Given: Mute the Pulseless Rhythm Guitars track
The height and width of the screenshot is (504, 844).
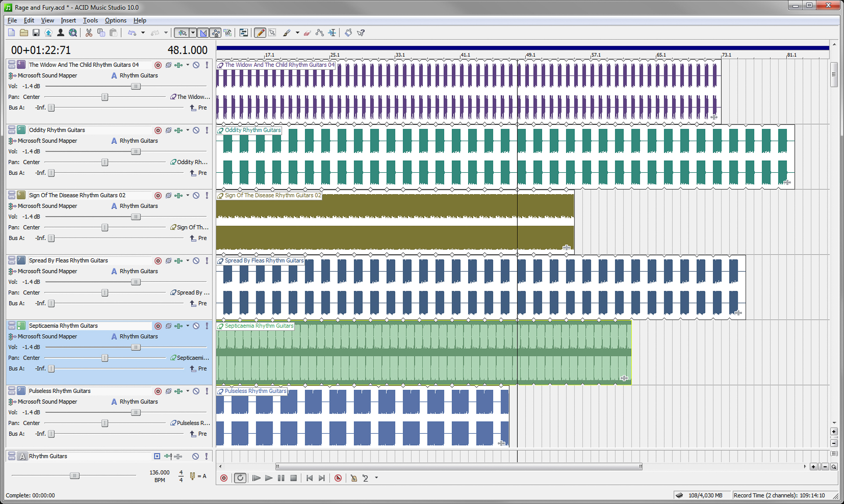Looking at the screenshot, I should [196, 391].
